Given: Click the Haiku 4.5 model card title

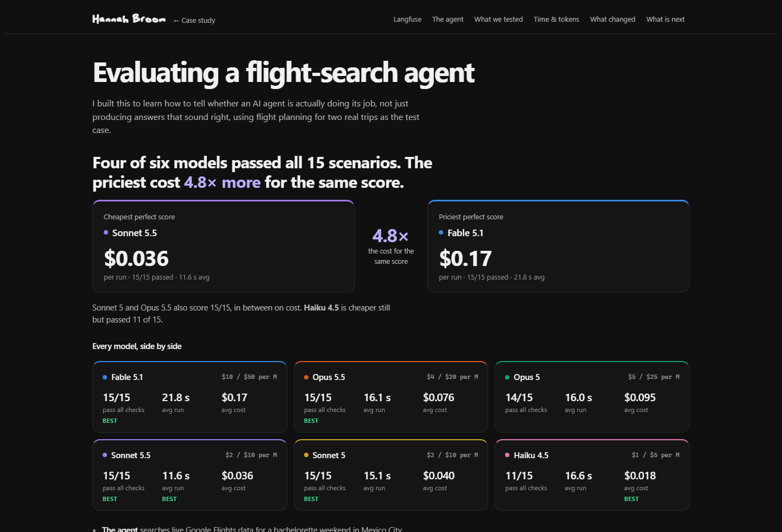Looking at the screenshot, I should pos(531,455).
